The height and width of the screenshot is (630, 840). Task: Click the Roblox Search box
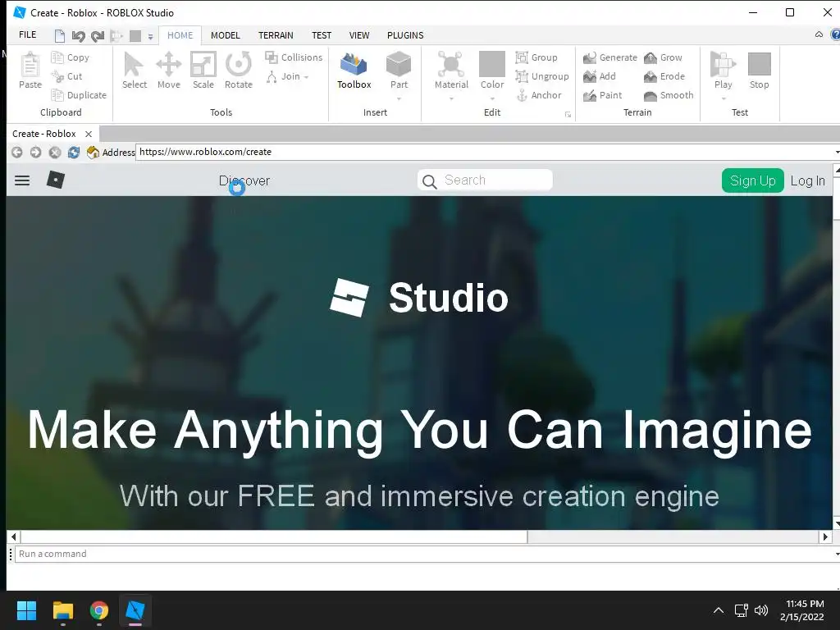point(485,180)
